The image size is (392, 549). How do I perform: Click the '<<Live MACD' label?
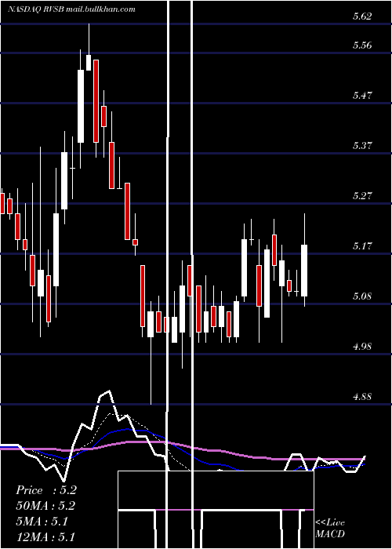(330, 528)
